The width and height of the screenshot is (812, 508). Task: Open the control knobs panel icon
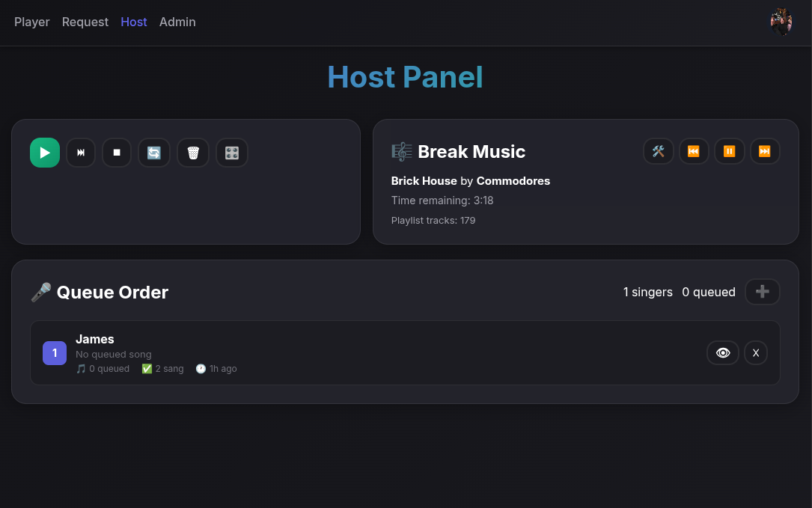(x=232, y=153)
